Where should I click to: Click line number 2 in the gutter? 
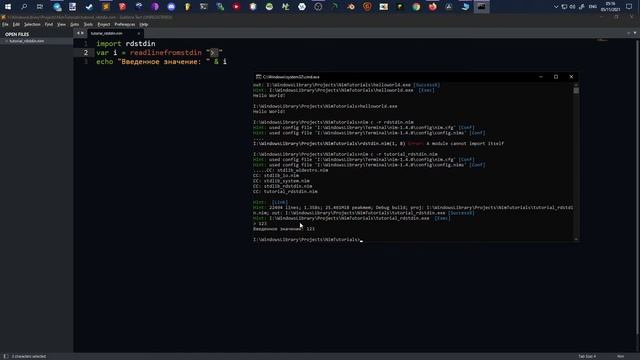[x=86, y=53]
